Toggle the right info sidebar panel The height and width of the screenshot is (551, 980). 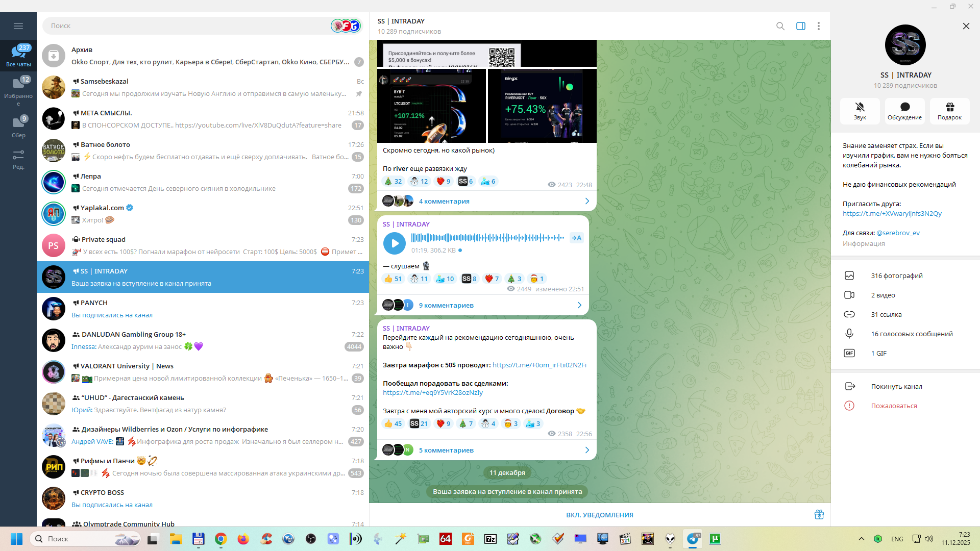(800, 26)
